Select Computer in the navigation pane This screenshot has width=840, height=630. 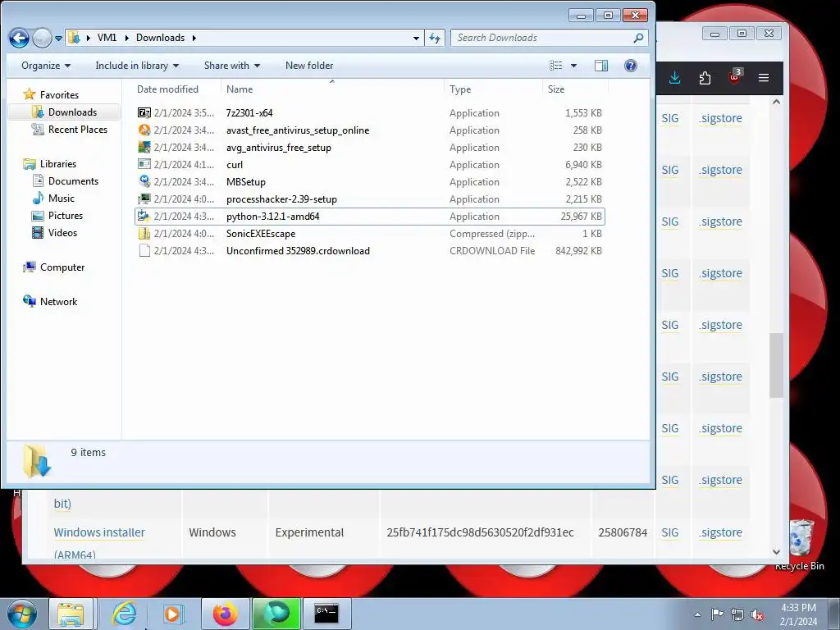click(x=62, y=267)
